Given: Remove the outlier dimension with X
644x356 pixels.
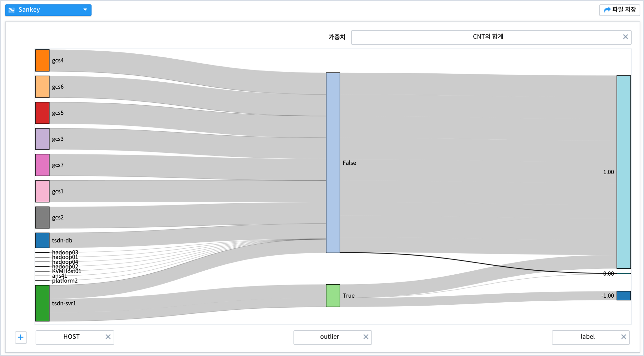Looking at the screenshot, I should click(366, 337).
